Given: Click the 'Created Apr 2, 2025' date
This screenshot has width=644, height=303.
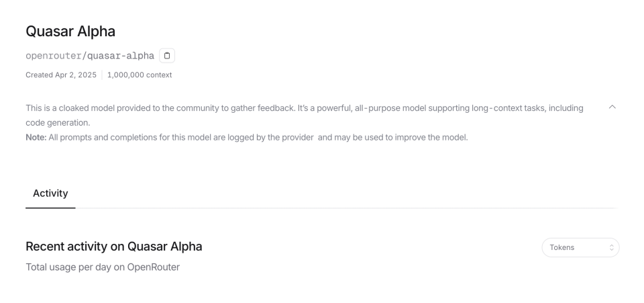Looking at the screenshot, I should click(x=61, y=75).
